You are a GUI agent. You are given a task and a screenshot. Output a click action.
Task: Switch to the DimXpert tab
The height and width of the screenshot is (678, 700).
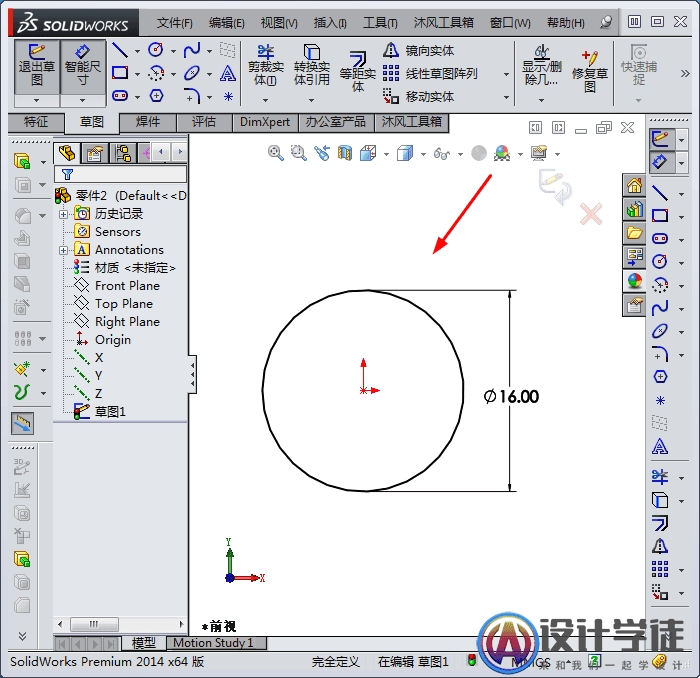265,122
